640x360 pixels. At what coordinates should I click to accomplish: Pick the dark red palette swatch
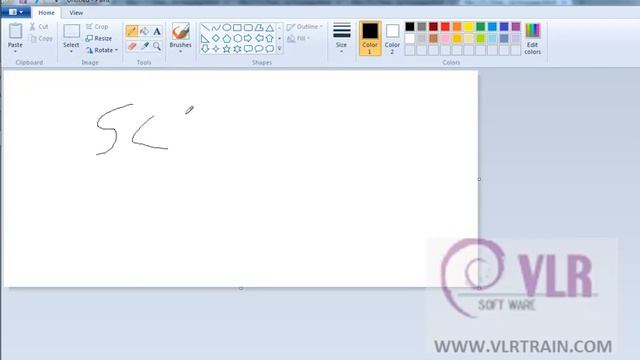[x=433, y=27]
